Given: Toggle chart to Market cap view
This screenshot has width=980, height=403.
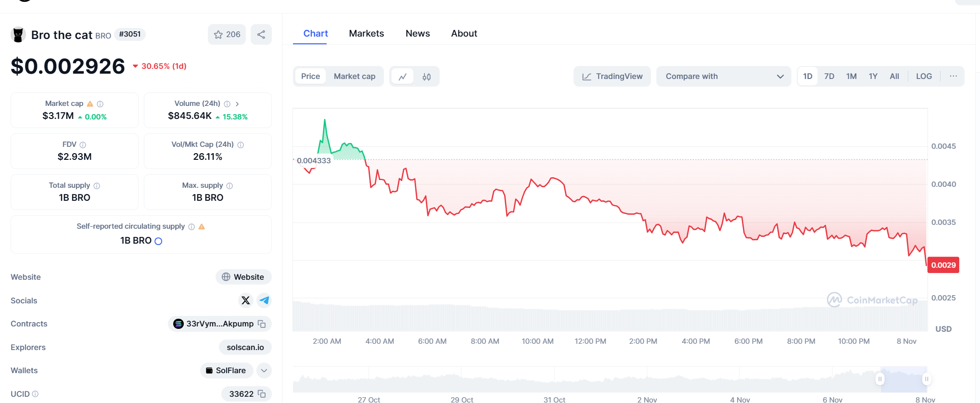Looking at the screenshot, I should pyautogui.click(x=355, y=77).
